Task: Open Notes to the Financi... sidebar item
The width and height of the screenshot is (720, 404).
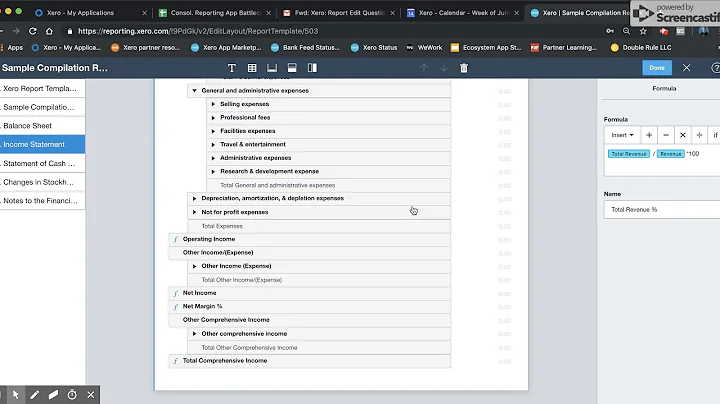Action: click(x=42, y=201)
